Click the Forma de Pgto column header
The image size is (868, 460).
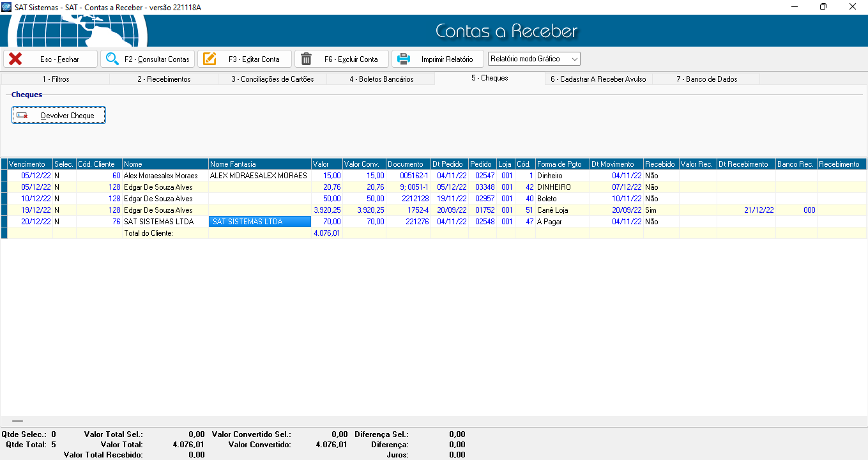[562, 164]
